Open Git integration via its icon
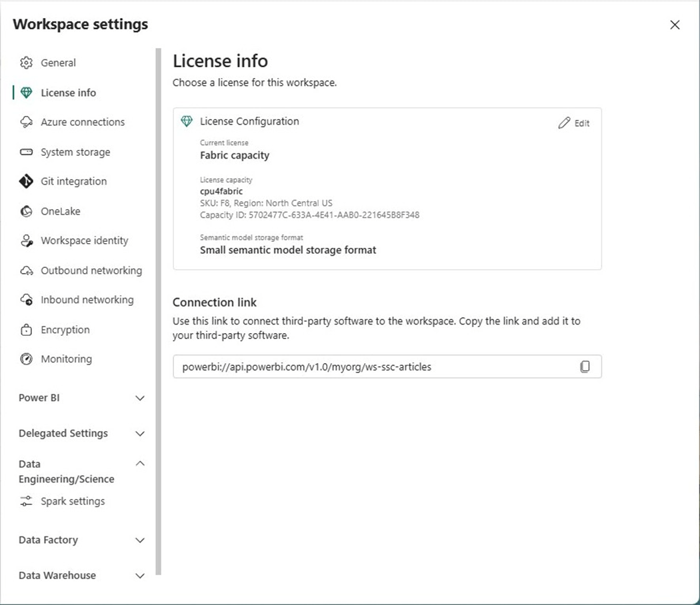 coord(26,181)
